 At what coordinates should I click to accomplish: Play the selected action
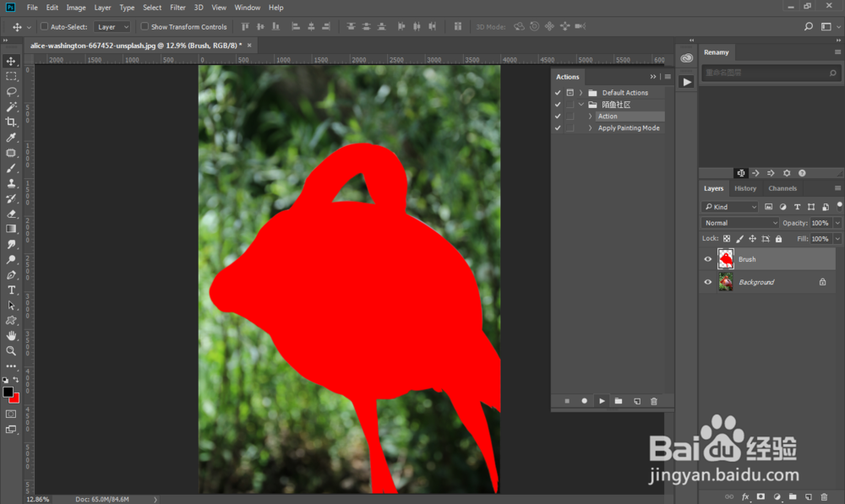pyautogui.click(x=602, y=401)
